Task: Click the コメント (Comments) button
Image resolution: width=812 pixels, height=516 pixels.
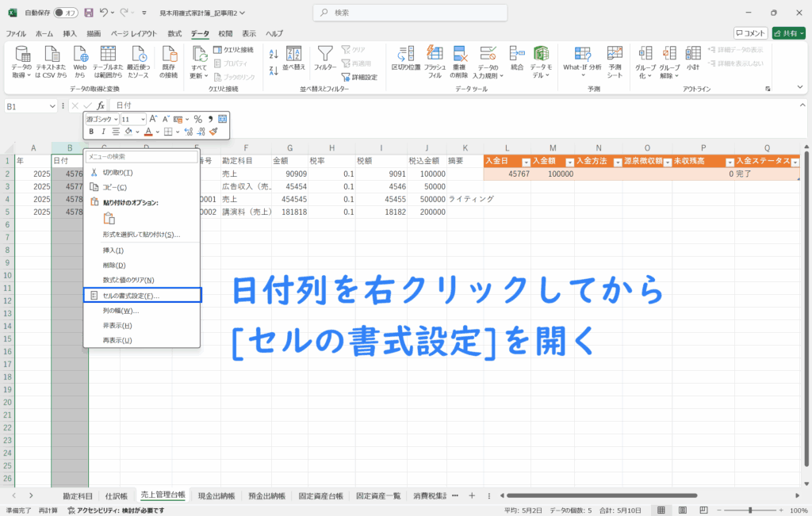Action: 750,33
